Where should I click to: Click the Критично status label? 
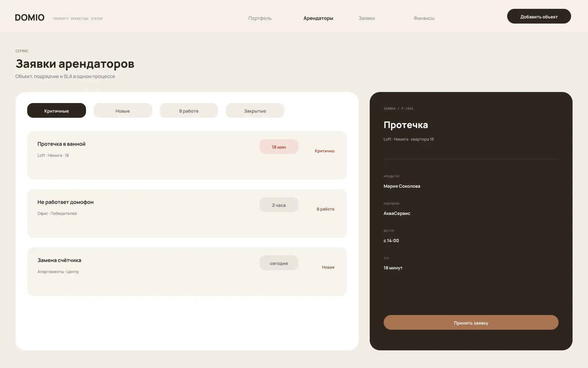point(325,151)
